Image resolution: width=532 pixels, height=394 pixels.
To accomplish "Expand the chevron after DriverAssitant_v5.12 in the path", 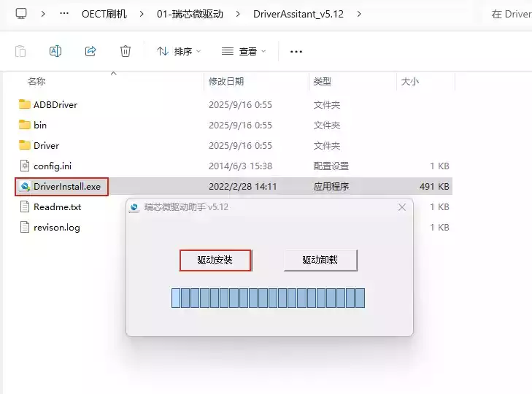I will click(358, 14).
